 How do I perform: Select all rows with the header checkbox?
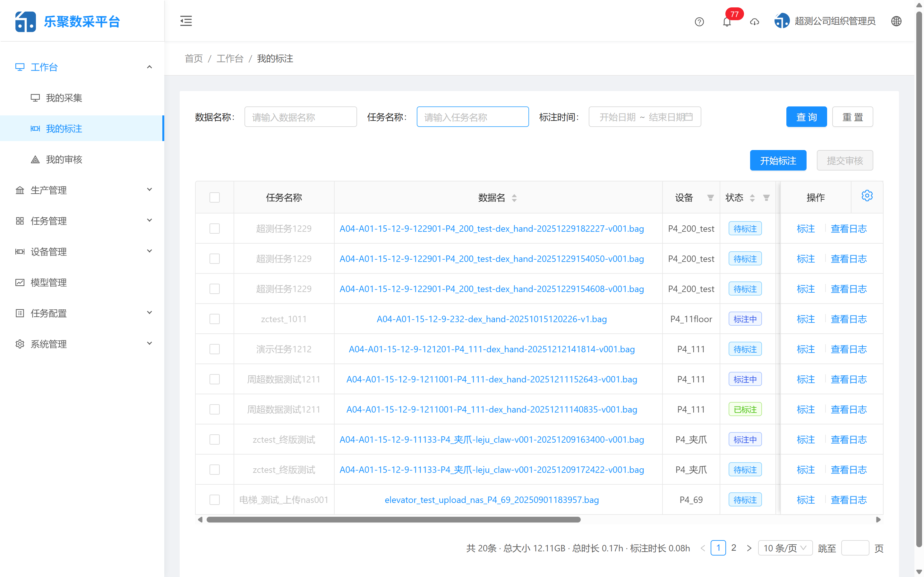coord(215,197)
